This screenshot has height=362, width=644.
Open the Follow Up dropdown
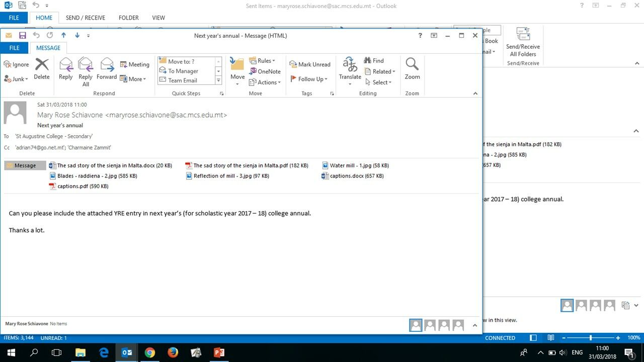coord(309,79)
